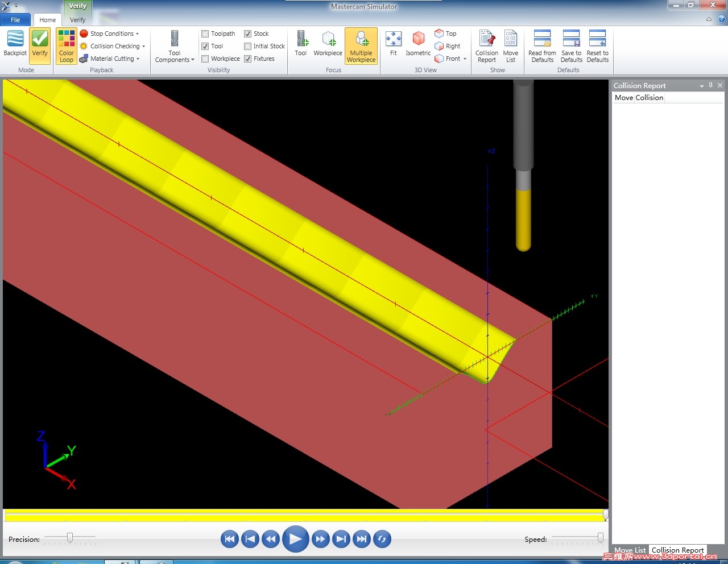
Task: Switch to Front view
Action: point(448,59)
